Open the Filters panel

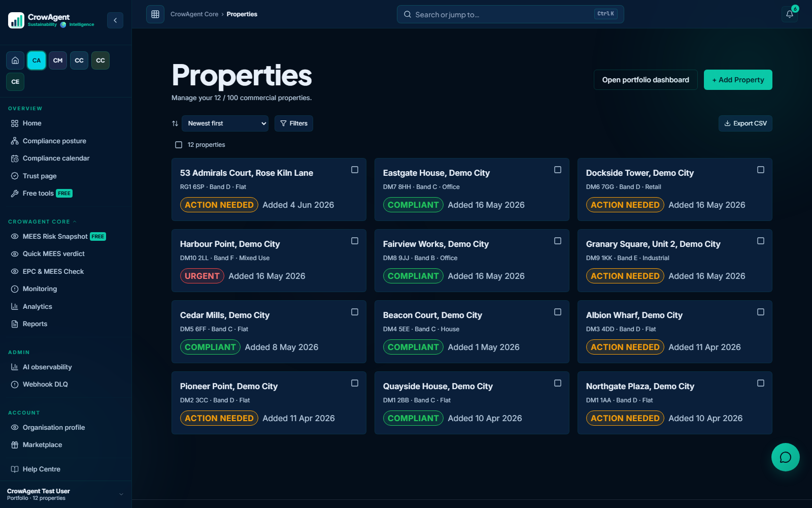[x=294, y=123]
